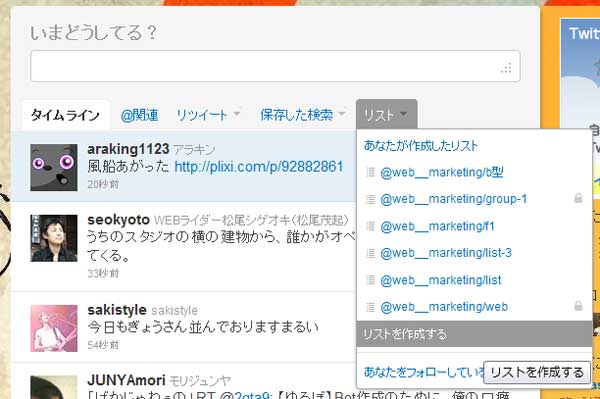This screenshot has height=399, width=600.
Task: Open seokyoto username link
Action: pos(118,220)
